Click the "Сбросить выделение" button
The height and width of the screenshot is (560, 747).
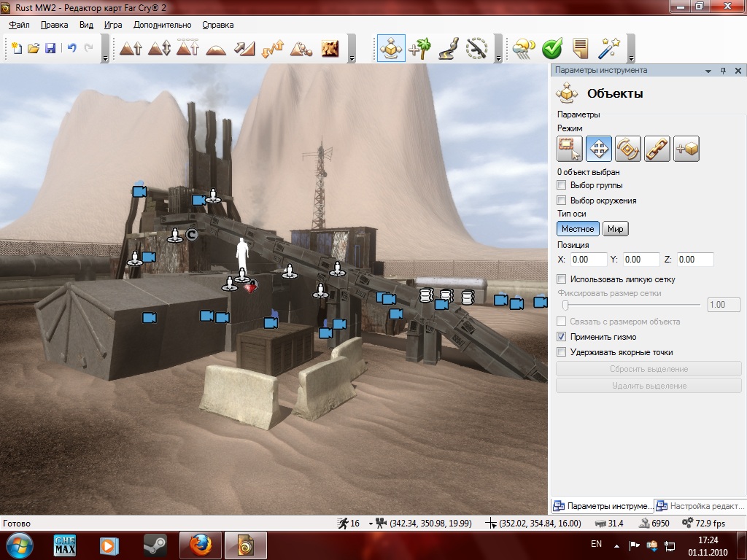[x=649, y=369]
